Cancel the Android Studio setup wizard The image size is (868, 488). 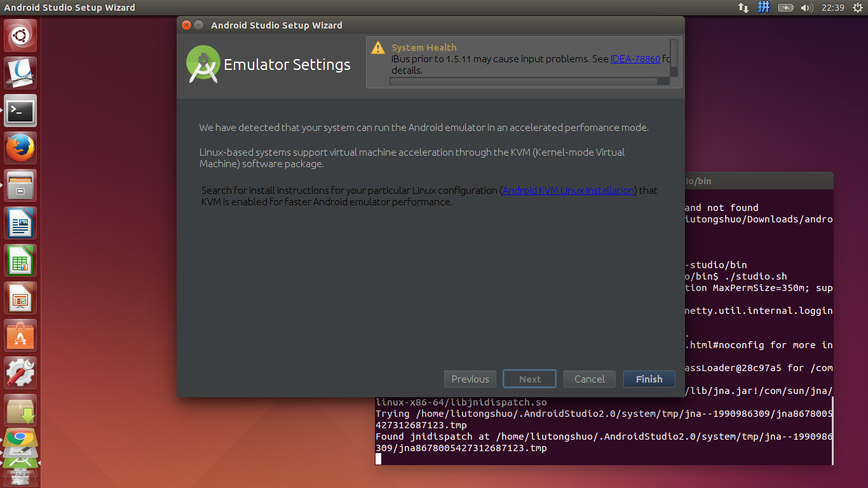click(590, 379)
